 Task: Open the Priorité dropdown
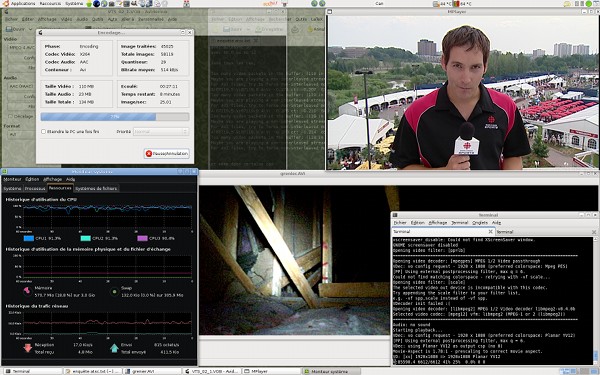tap(161, 132)
